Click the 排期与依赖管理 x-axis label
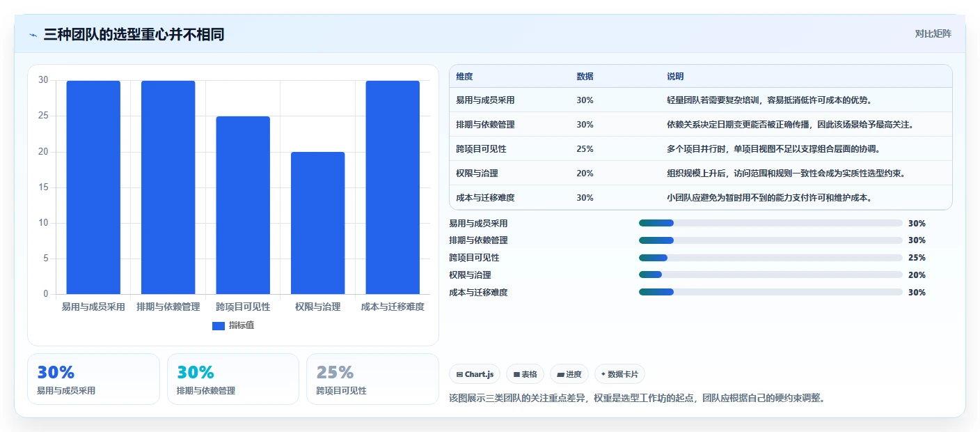This screenshot has height=432, width=980. pyautogui.click(x=168, y=307)
